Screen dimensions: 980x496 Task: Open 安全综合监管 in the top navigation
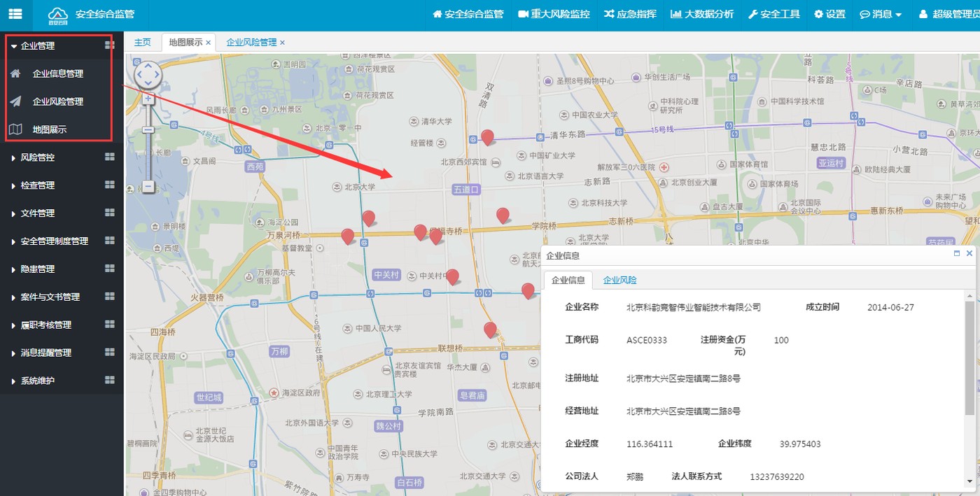tap(468, 14)
